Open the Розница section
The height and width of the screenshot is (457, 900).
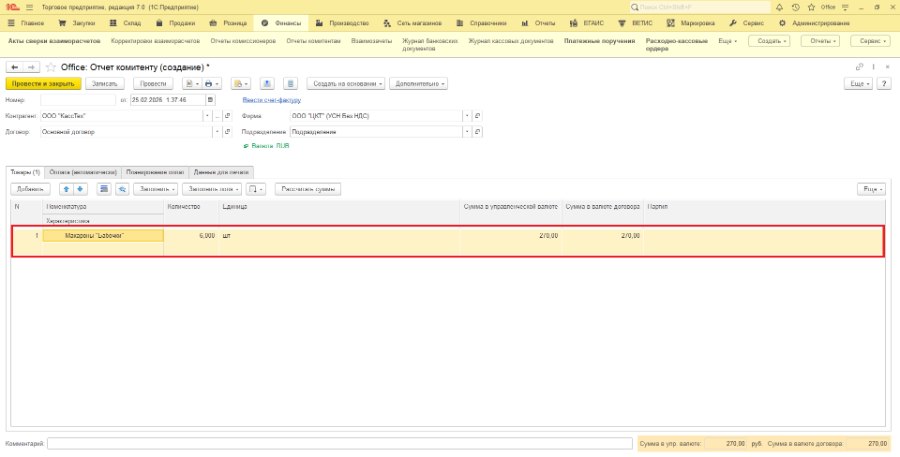(x=228, y=24)
